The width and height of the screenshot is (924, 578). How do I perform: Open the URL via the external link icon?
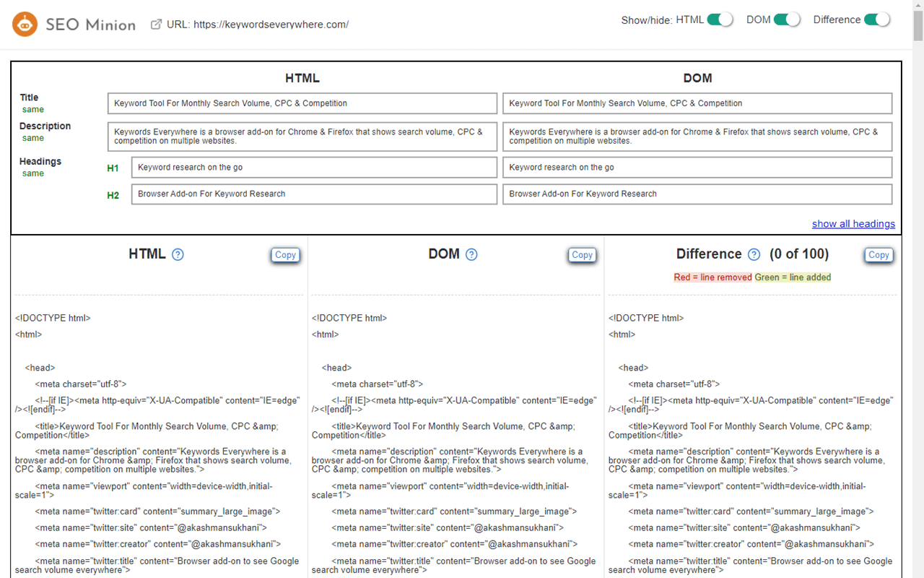pos(155,23)
